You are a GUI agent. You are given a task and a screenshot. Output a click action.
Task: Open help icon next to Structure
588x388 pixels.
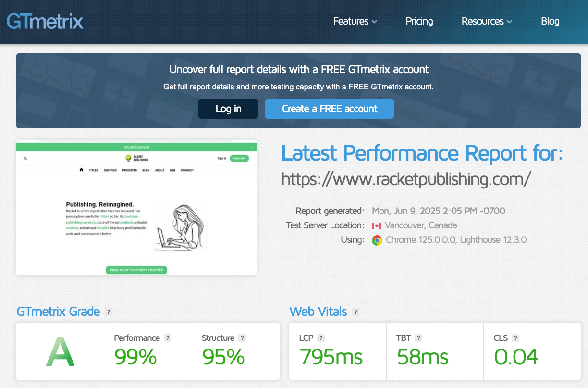(243, 338)
